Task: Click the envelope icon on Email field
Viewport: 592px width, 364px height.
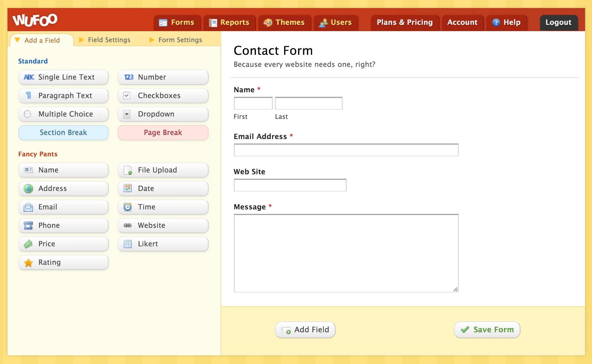Action: pyautogui.click(x=28, y=207)
